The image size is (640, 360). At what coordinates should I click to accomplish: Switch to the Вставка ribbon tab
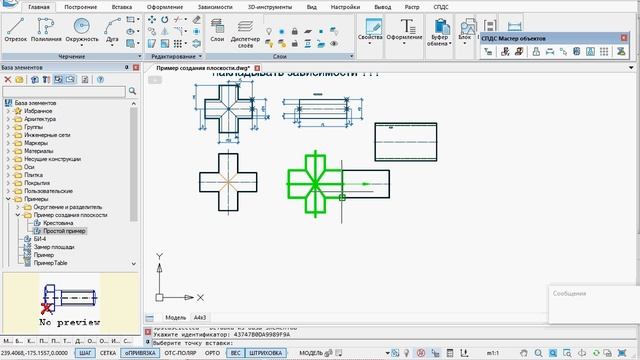coord(122,7)
